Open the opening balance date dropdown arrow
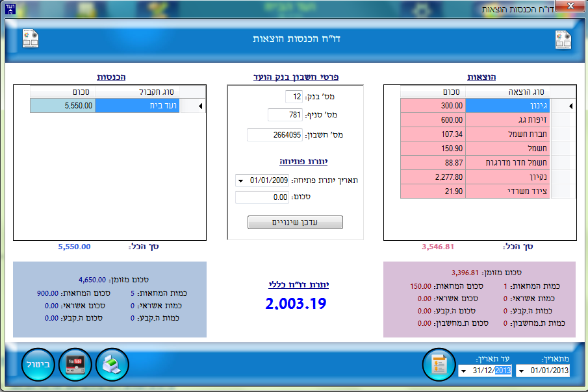 [240, 180]
